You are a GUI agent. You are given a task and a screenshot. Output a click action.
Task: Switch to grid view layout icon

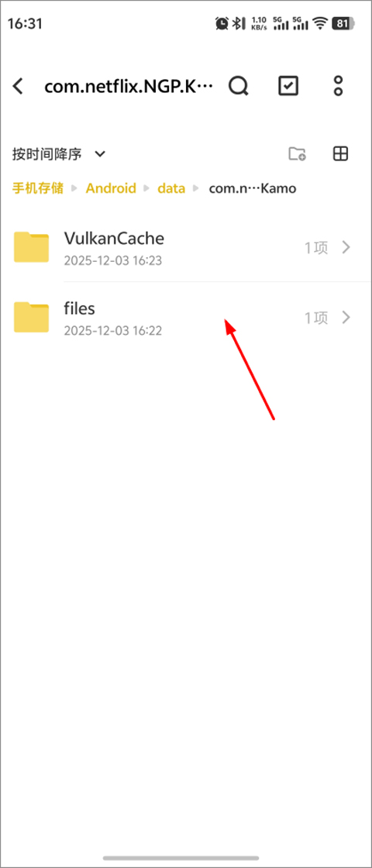pyautogui.click(x=340, y=154)
